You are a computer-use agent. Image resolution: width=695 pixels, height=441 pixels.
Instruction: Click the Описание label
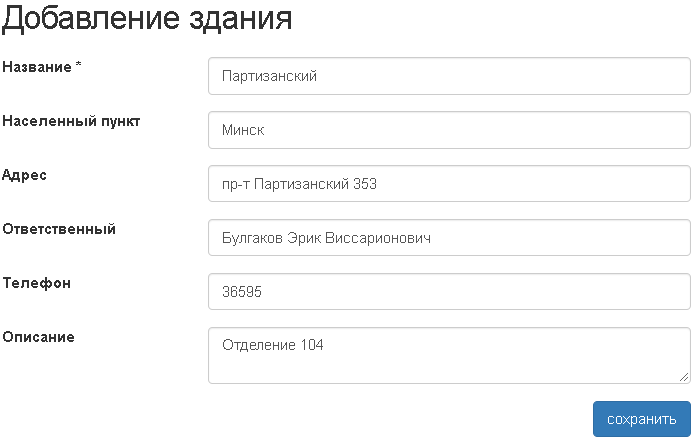pyautogui.click(x=39, y=337)
